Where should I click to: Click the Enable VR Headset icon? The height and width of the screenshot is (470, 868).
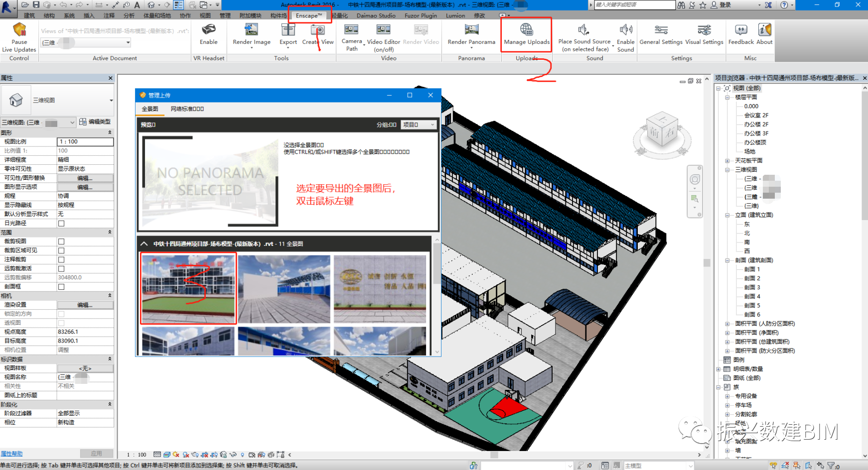(x=209, y=29)
